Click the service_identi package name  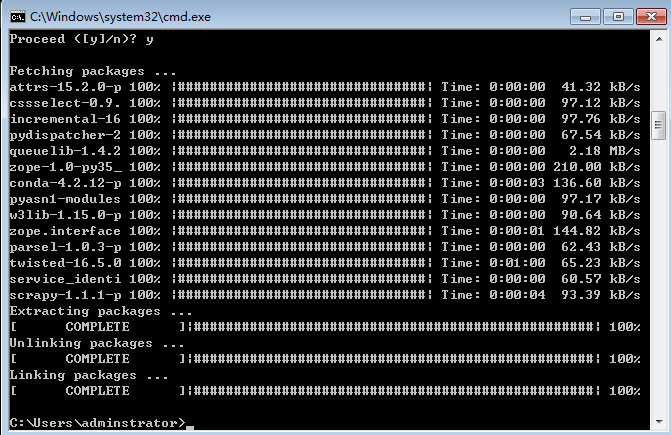[x=65, y=279]
